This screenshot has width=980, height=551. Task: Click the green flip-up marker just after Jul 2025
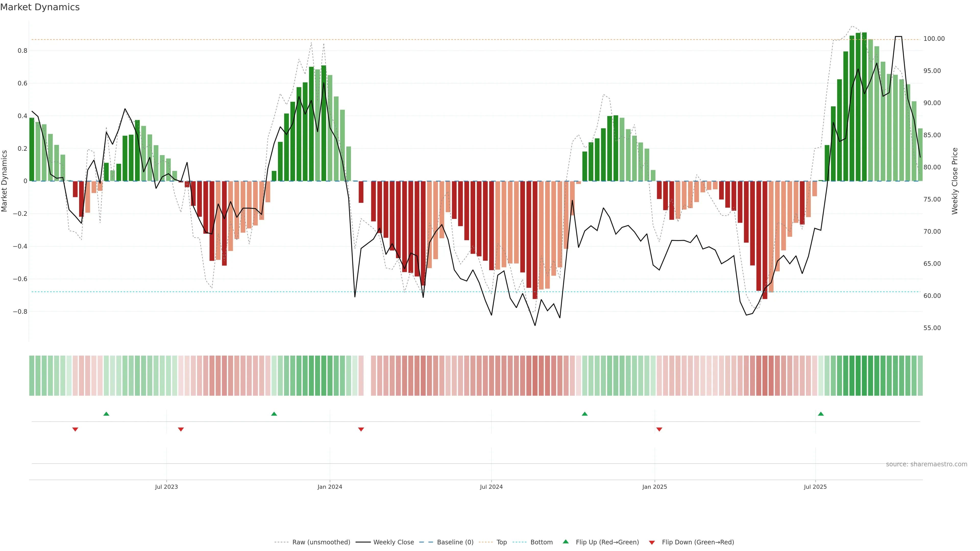[820, 414]
